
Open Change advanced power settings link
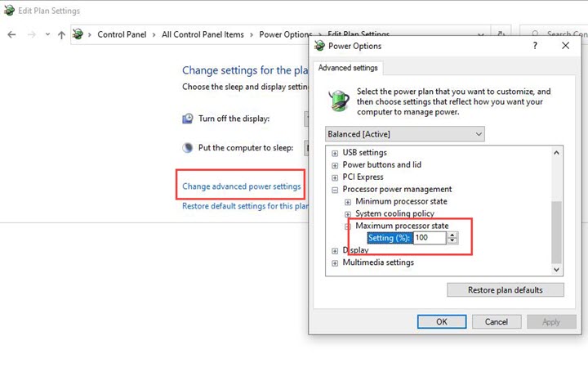(242, 186)
